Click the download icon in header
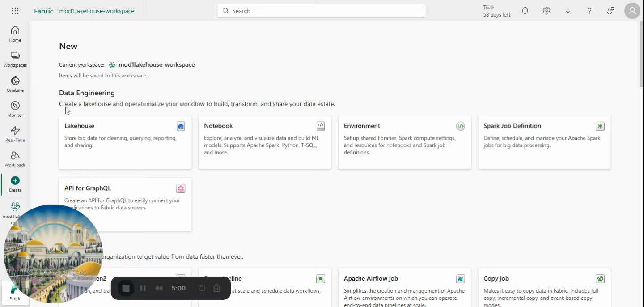Screen dimensions: 644x307 pos(568,11)
